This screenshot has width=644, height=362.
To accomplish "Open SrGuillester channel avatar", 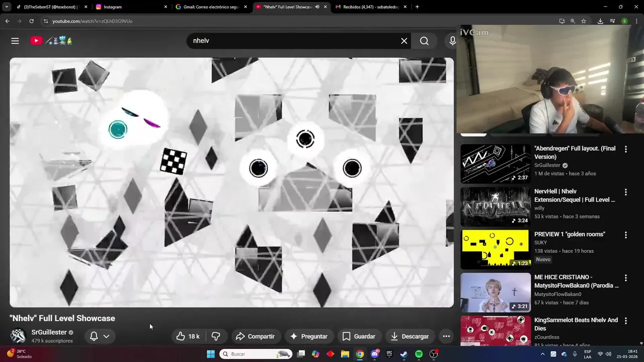I will pos(18,336).
